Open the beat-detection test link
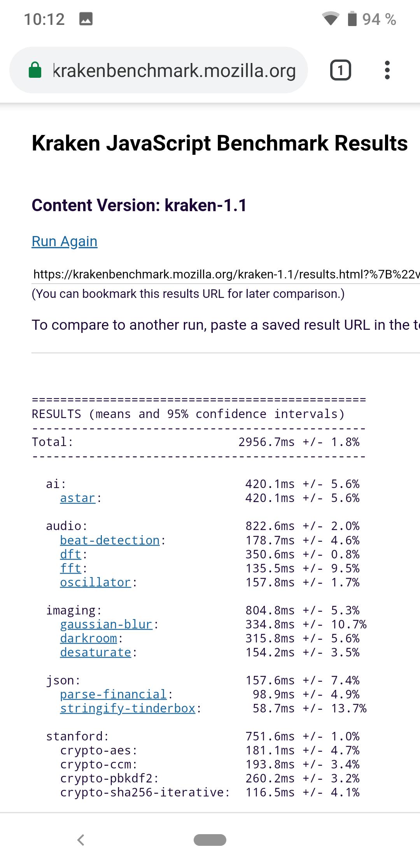The width and height of the screenshot is (420, 868). coord(110,540)
